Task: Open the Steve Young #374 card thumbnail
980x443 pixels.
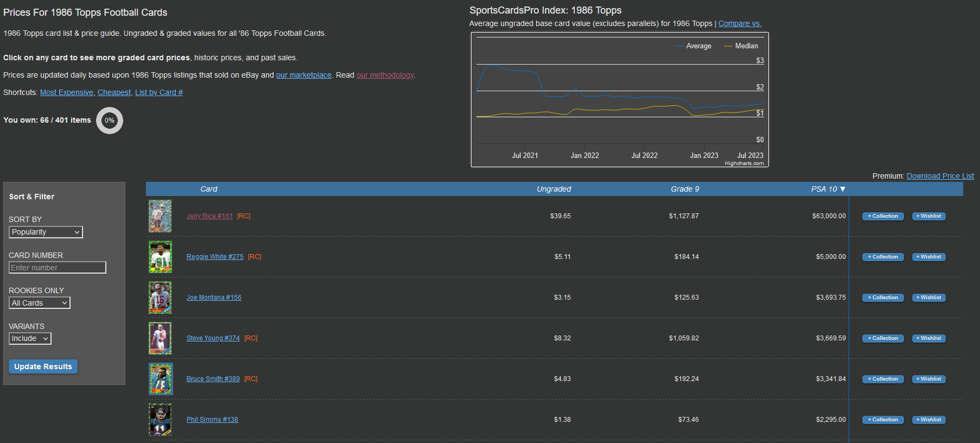Action: (x=160, y=338)
